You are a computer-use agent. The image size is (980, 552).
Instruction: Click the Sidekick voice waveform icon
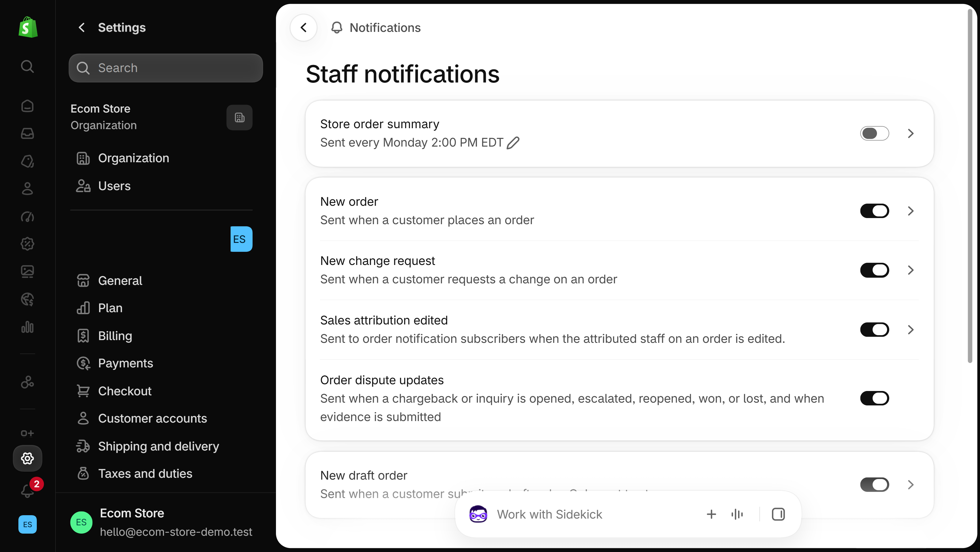click(x=737, y=514)
